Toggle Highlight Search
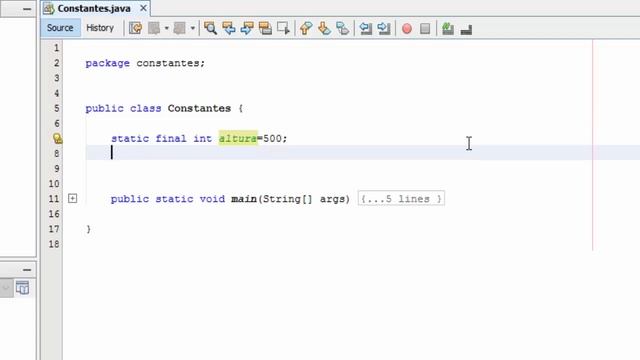The height and width of the screenshot is (360, 640). 265,28
